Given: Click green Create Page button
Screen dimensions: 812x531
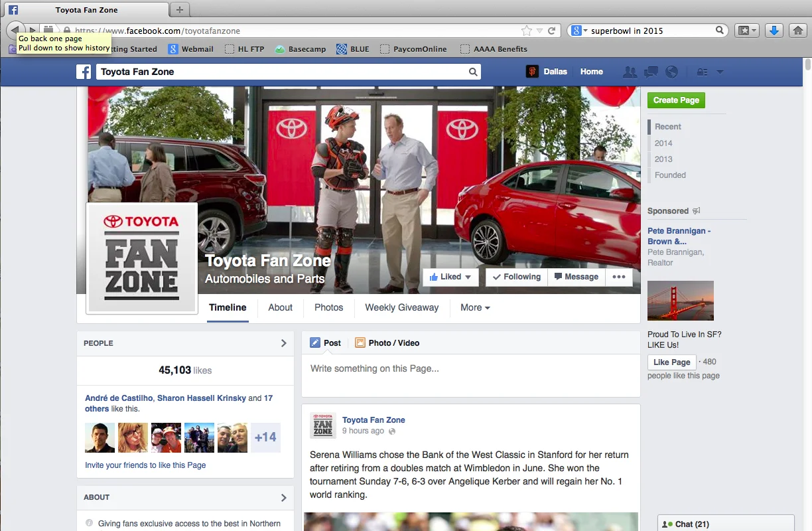Looking at the screenshot, I should (676, 100).
